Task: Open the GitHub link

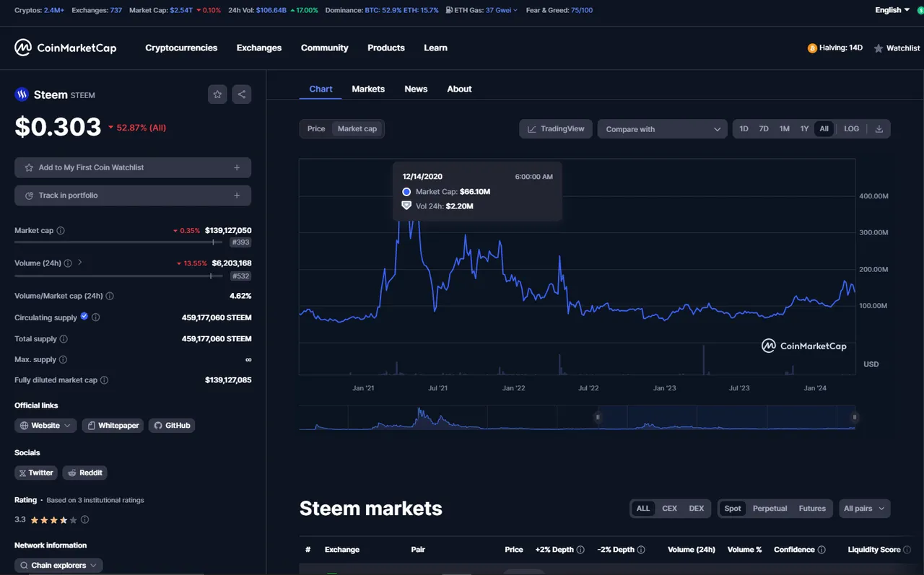Action: [172, 426]
